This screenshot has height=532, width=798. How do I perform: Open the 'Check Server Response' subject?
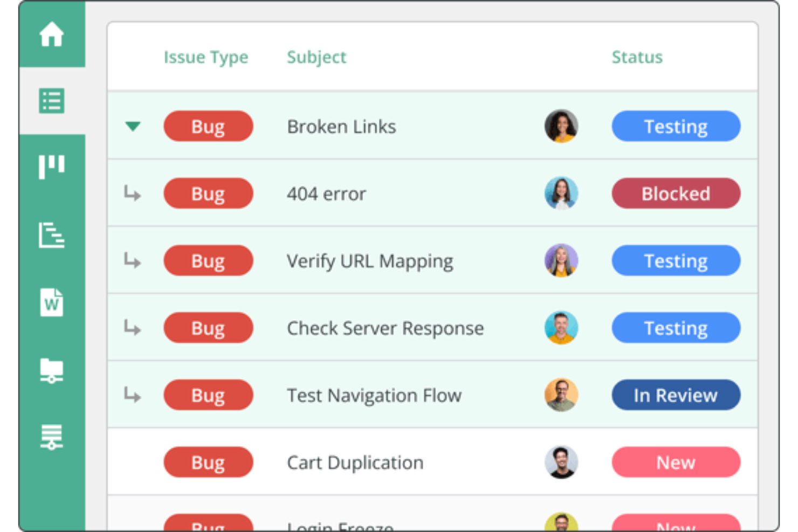click(x=386, y=328)
